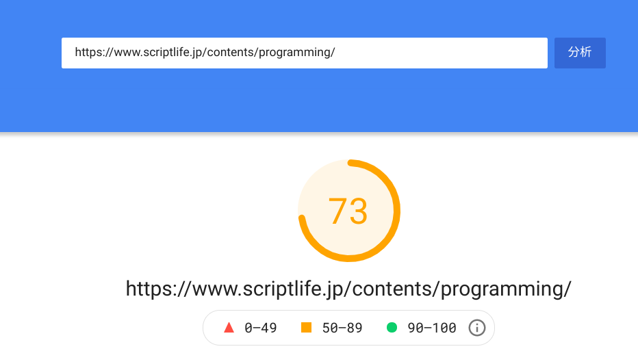Focus the URL input field
Viewport: 638px width, 364px height.
tap(304, 53)
